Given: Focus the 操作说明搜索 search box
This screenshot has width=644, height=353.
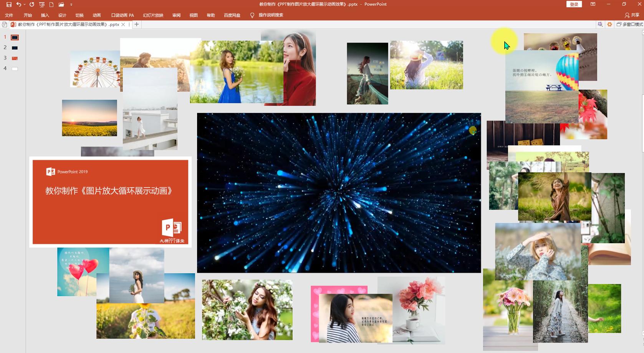Looking at the screenshot, I should pos(271,15).
